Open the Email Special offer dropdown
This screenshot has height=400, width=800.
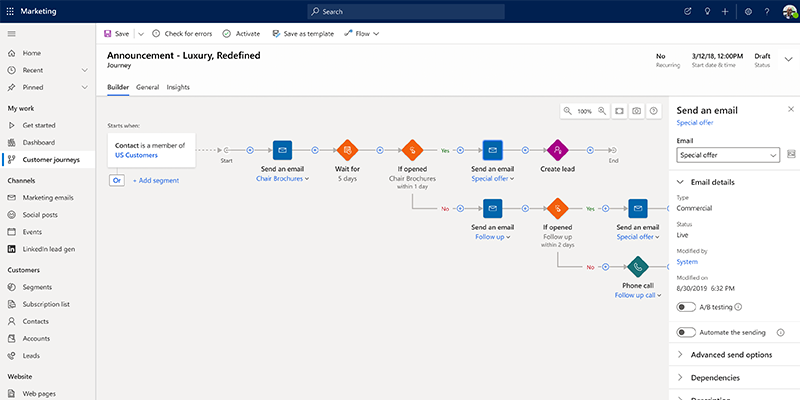click(728, 156)
